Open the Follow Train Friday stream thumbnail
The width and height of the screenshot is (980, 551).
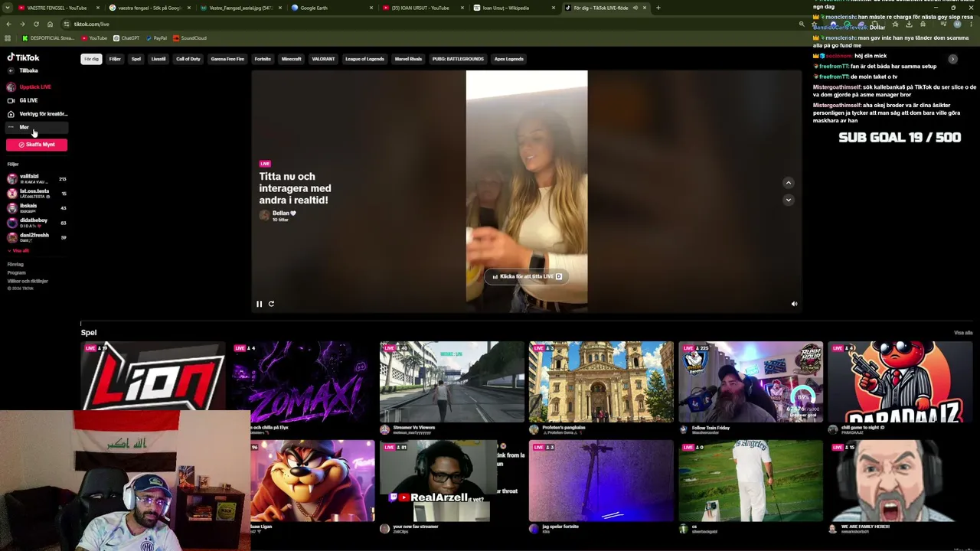750,382
